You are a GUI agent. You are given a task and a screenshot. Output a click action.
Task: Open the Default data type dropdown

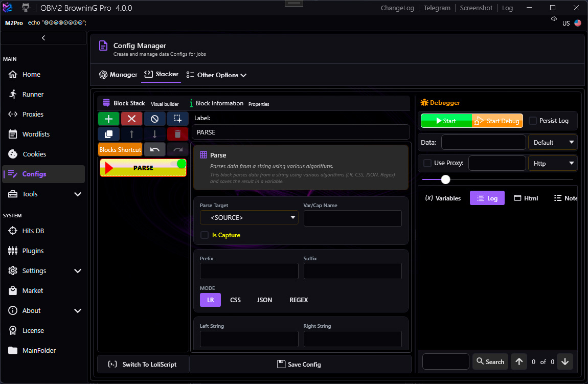pyautogui.click(x=552, y=143)
